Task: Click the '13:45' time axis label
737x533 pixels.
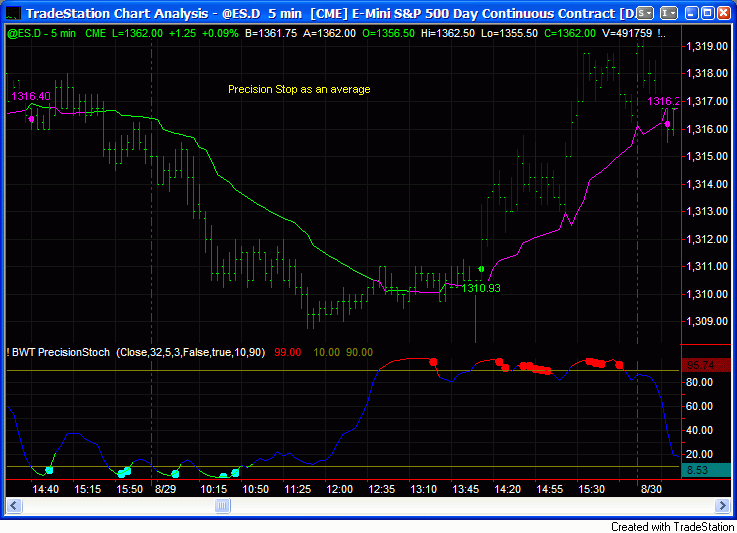Action: (x=466, y=489)
